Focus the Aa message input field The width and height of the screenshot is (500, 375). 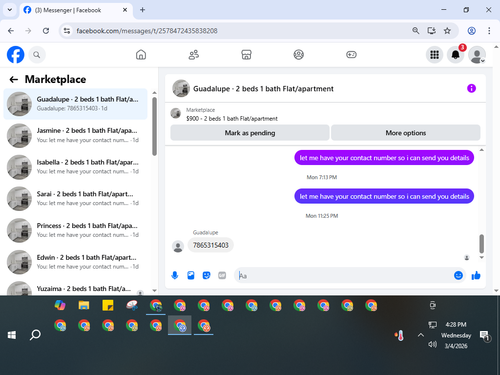click(x=343, y=276)
